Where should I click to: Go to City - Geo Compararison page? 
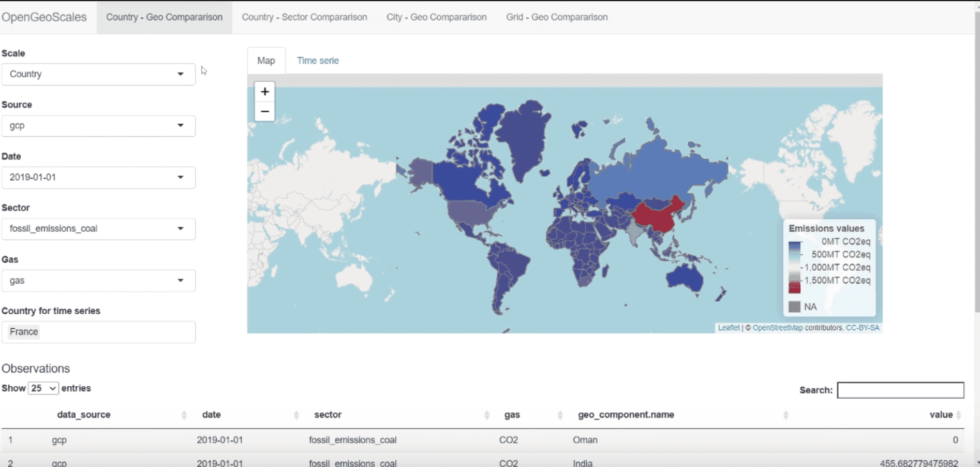[x=436, y=17]
